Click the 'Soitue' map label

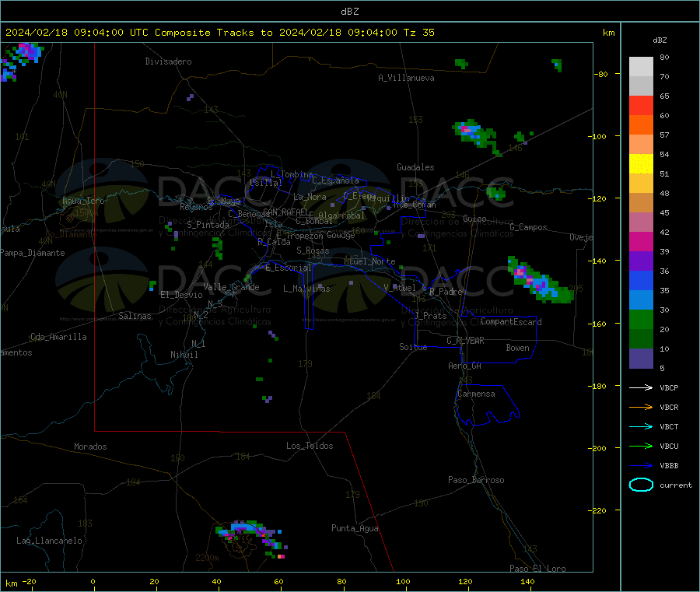click(413, 347)
